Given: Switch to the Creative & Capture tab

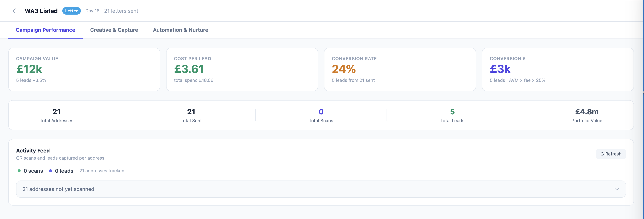Looking at the screenshot, I should (x=114, y=30).
